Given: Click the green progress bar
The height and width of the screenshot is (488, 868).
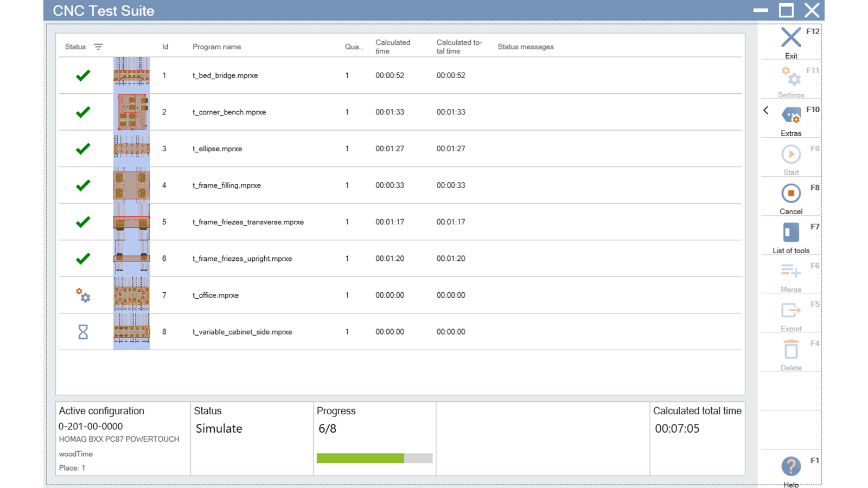Looking at the screenshot, I should click(x=360, y=458).
